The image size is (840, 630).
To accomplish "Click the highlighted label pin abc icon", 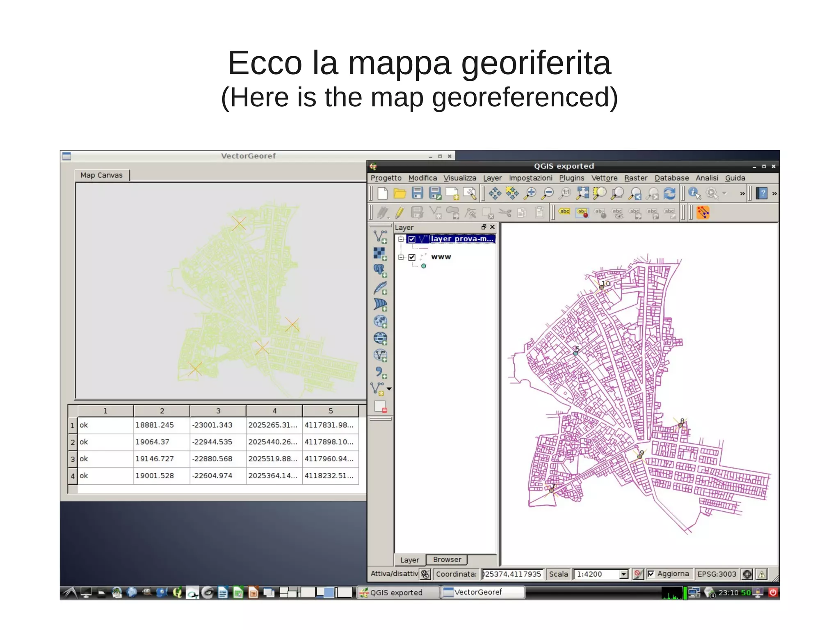I will (x=582, y=213).
